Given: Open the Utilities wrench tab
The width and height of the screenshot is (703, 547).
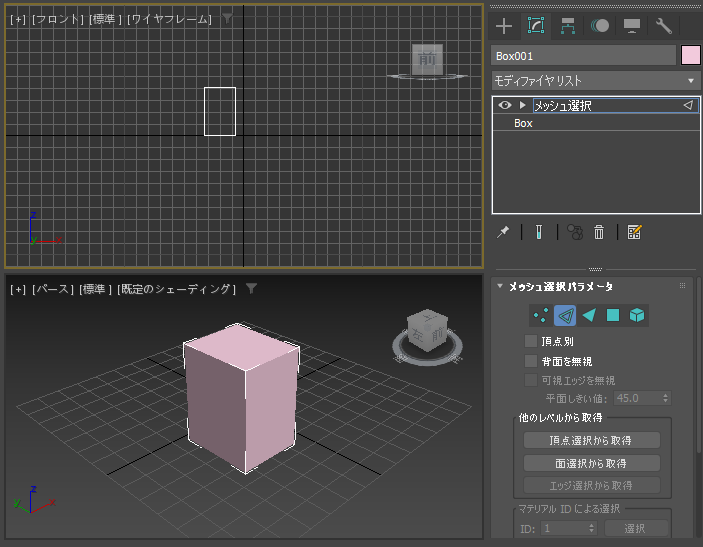Looking at the screenshot, I should pyautogui.click(x=664, y=26).
